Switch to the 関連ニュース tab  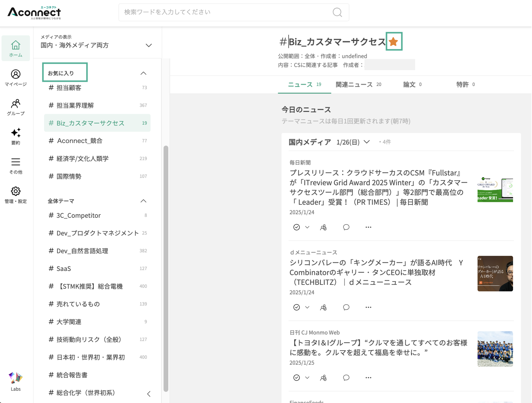point(358,84)
